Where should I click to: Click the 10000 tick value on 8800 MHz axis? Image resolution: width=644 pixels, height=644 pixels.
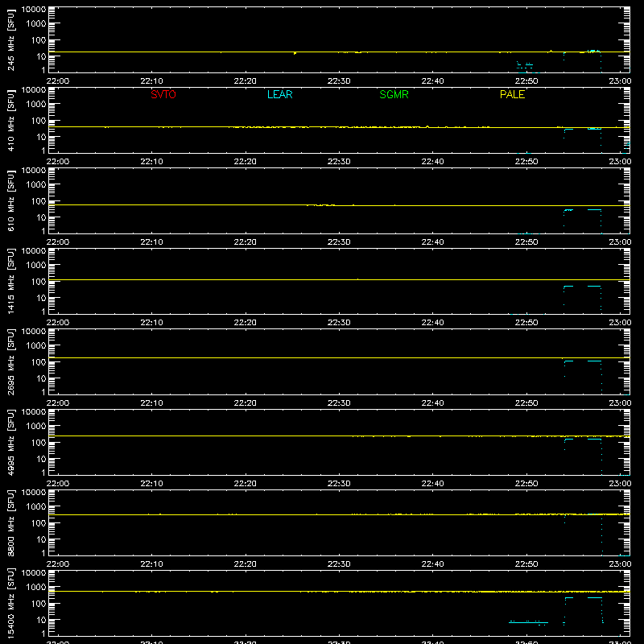click(34, 493)
